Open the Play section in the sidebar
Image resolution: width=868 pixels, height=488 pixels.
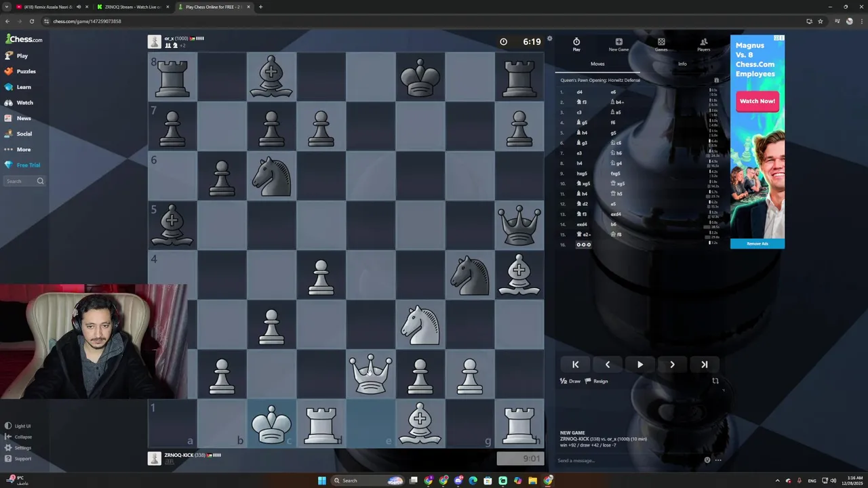coord(17,56)
